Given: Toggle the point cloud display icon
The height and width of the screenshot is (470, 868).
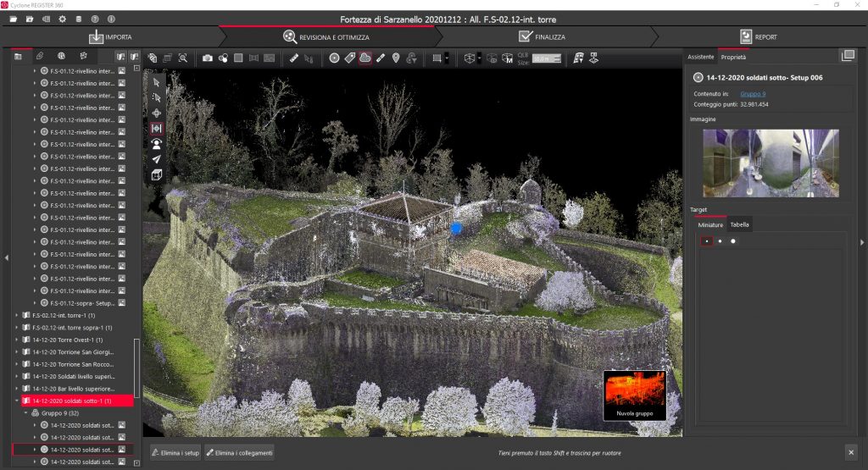Looking at the screenshot, I should tap(364, 58).
